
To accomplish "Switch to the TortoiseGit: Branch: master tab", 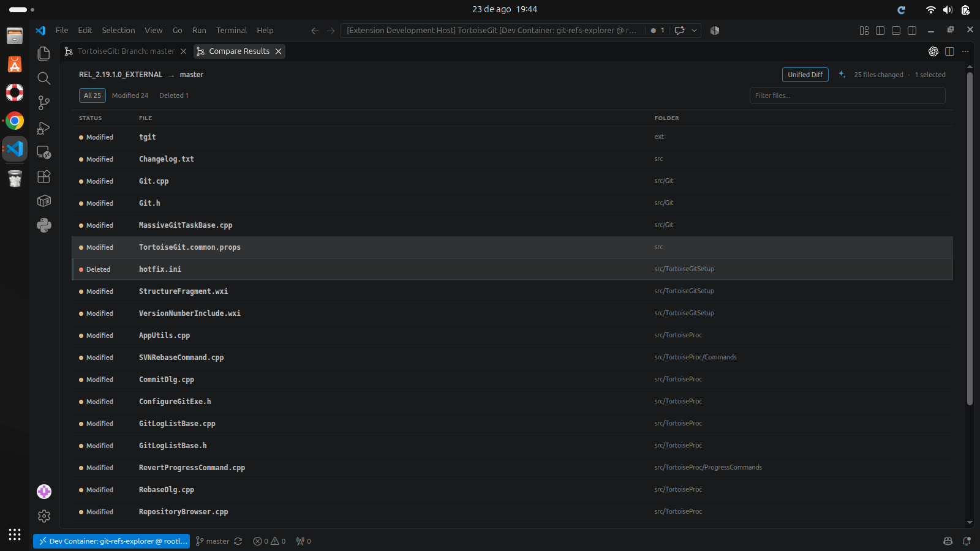I will (126, 51).
